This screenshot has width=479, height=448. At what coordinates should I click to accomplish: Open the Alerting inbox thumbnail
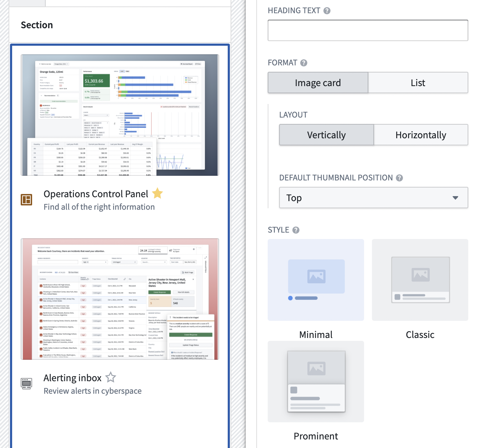tap(120, 299)
